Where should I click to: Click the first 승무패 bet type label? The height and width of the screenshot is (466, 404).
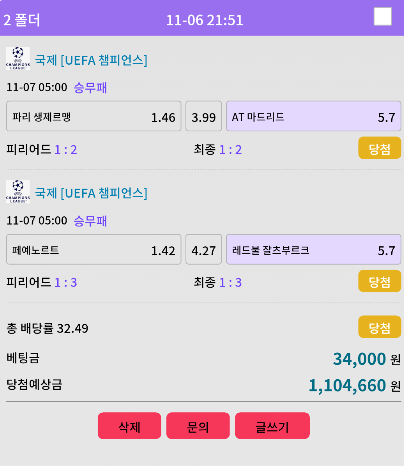(x=90, y=87)
